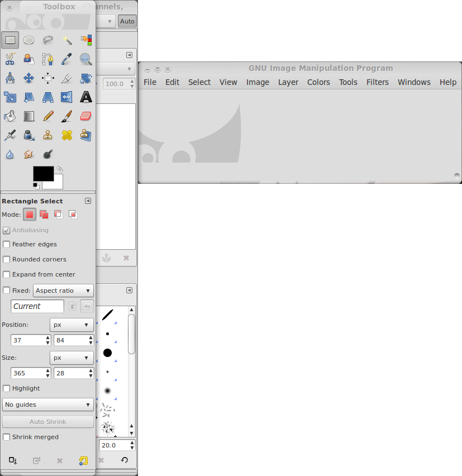
Task: Set mode to Add to selection
Action: 44,215
